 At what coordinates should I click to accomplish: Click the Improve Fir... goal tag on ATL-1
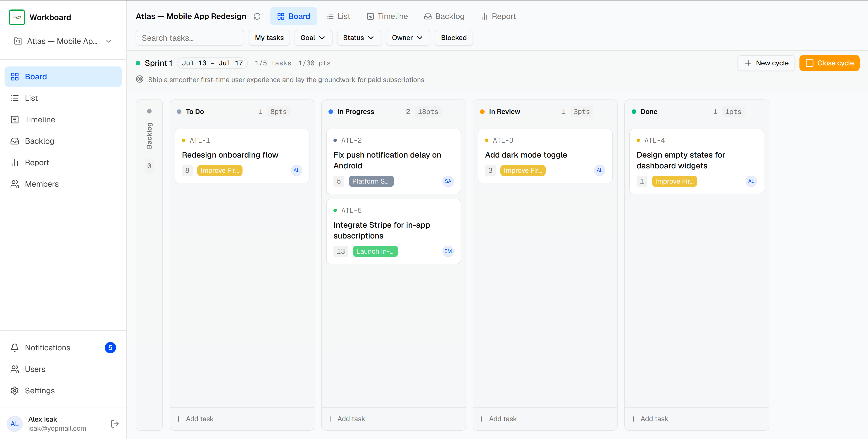pyautogui.click(x=220, y=170)
